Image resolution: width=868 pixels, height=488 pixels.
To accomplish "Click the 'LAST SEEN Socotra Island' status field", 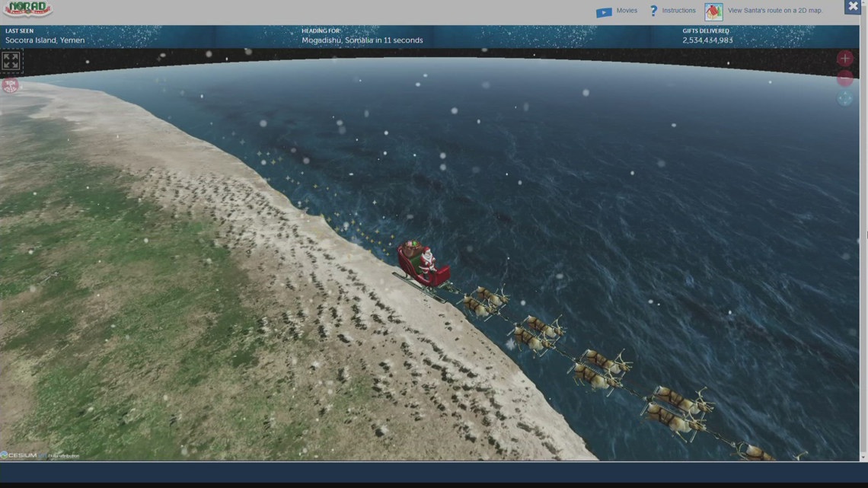I will 46,35.
